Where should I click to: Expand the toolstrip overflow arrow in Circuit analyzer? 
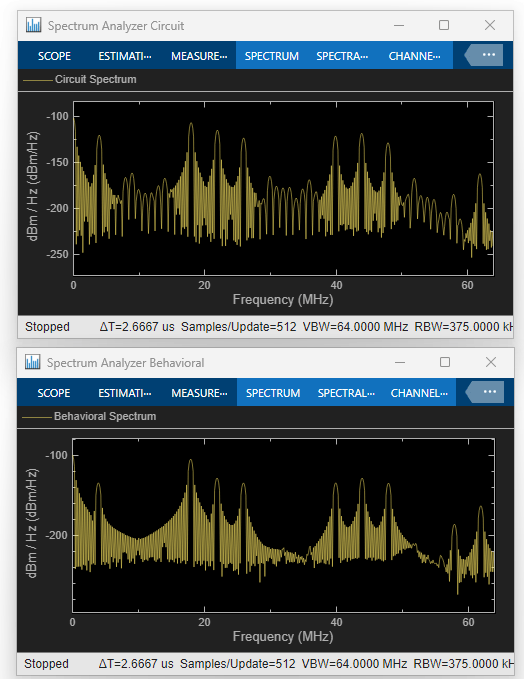pos(484,55)
